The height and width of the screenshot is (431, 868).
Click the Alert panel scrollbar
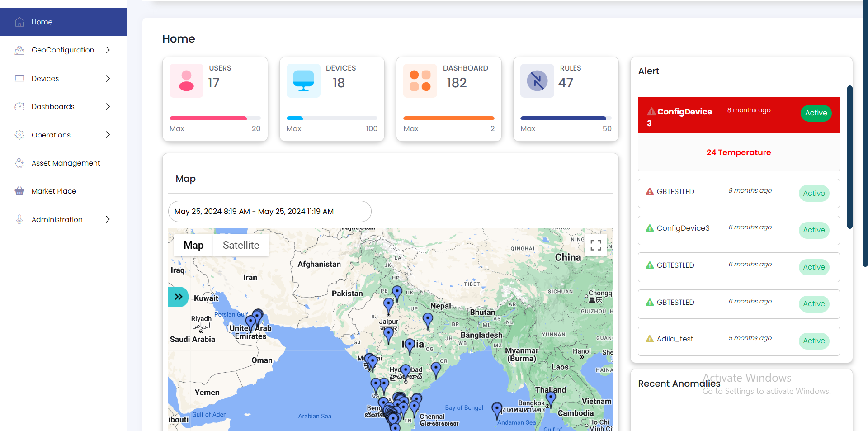tap(850, 157)
